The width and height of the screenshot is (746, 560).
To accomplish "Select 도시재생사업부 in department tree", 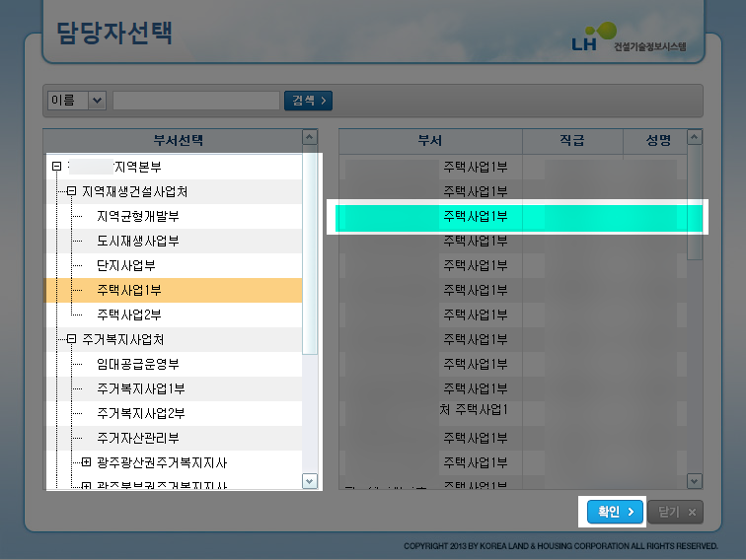I will tap(138, 241).
